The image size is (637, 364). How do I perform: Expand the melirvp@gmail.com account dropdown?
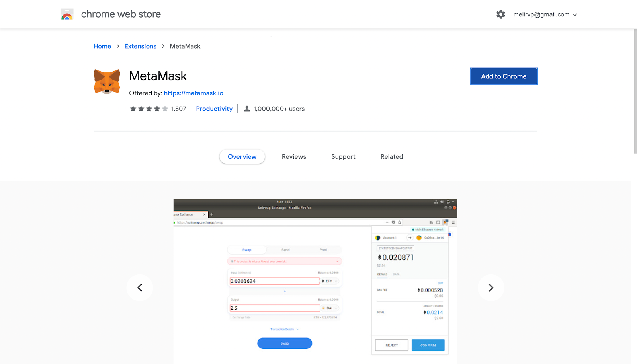tap(545, 14)
